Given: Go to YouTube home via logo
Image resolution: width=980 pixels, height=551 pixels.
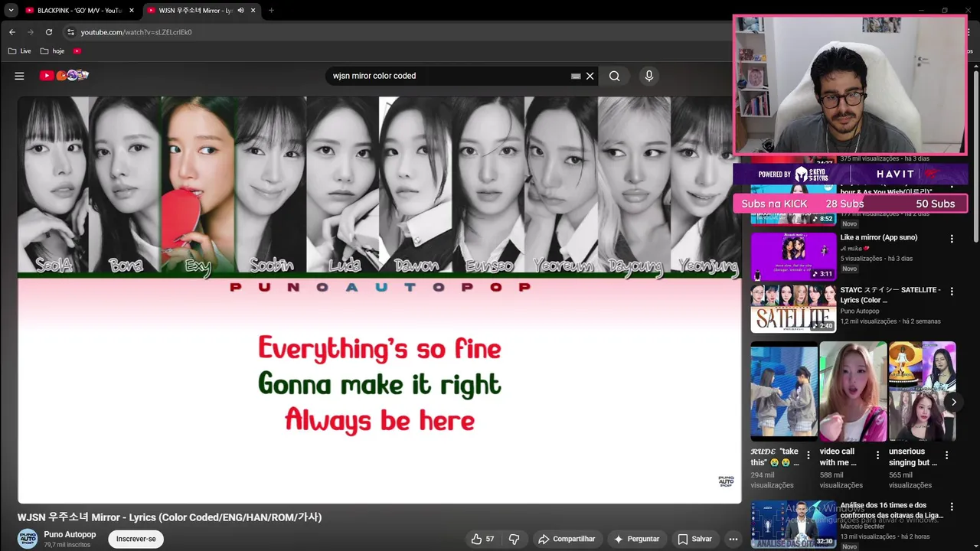Looking at the screenshot, I should point(64,76).
